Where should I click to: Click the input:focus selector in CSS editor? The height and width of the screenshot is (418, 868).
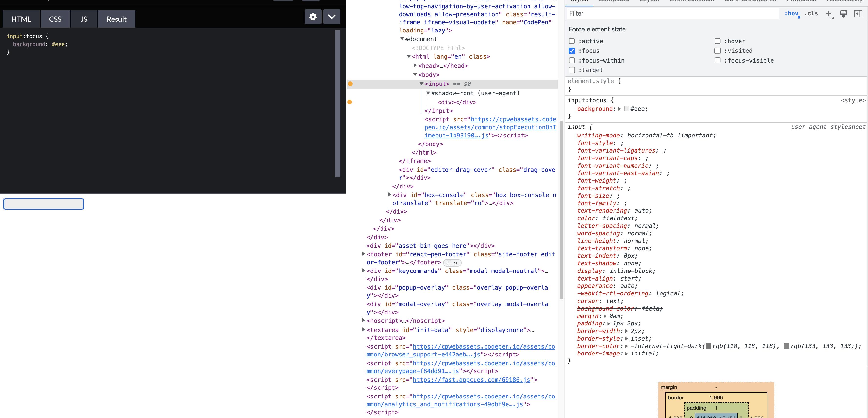pyautogui.click(x=24, y=36)
